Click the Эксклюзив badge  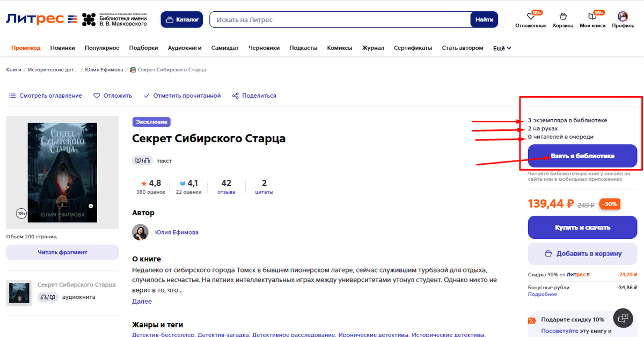coord(151,122)
